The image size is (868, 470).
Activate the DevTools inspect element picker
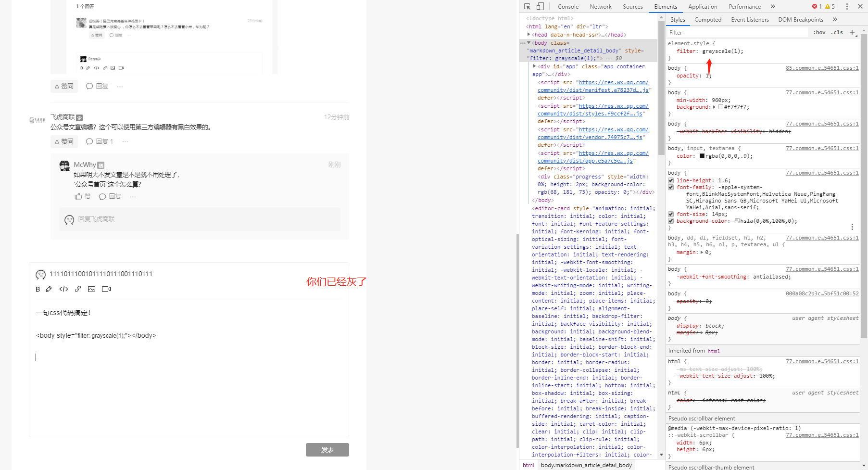pyautogui.click(x=527, y=7)
